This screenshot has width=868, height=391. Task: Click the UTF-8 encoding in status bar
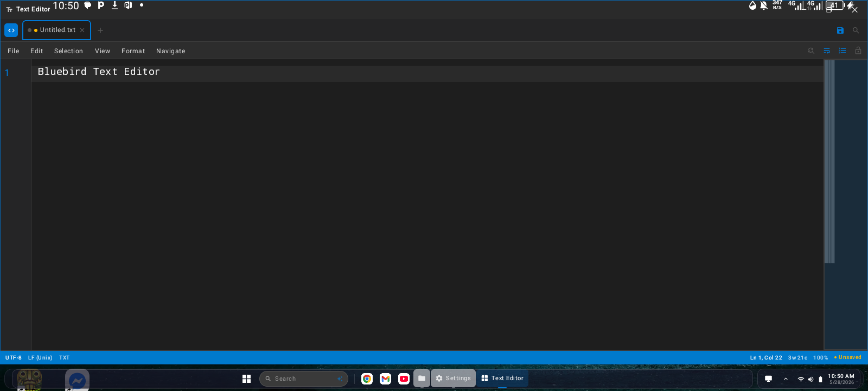(x=14, y=358)
